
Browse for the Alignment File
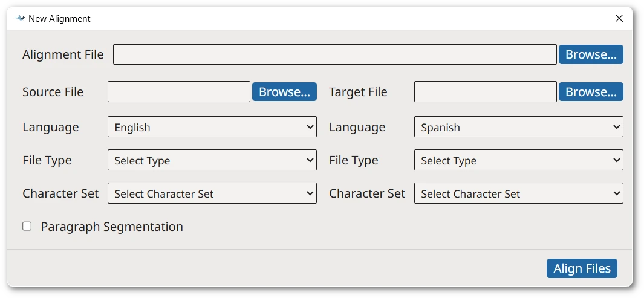point(590,54)
